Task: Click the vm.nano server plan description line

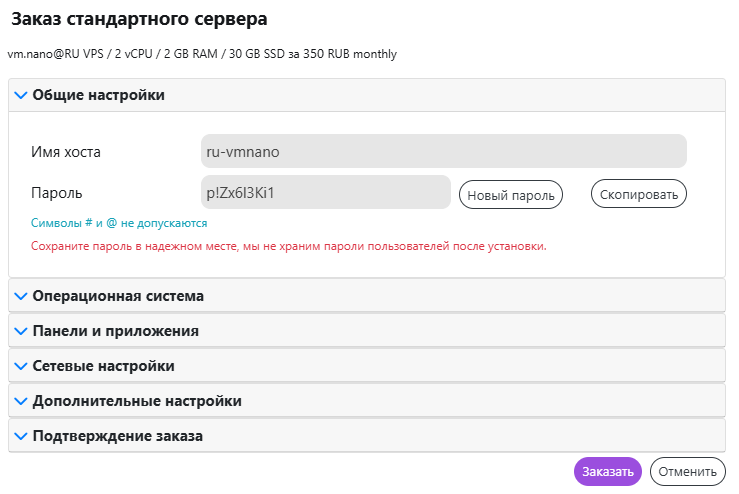Action: click(x=202, y=54)
